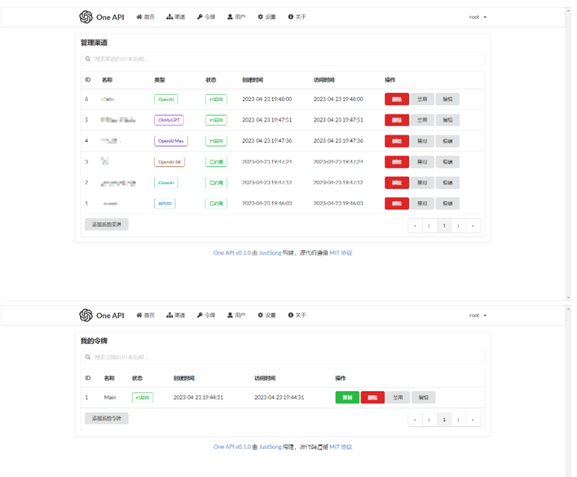Focus the token search input field
This screenshot has width=577, height=477.
click(283, 357)
